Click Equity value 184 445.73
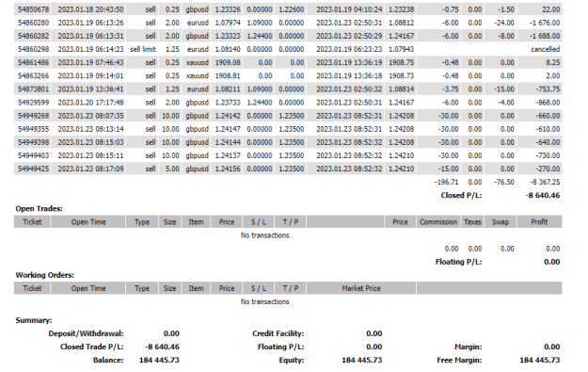588x372 pixels. coord(362,360)
